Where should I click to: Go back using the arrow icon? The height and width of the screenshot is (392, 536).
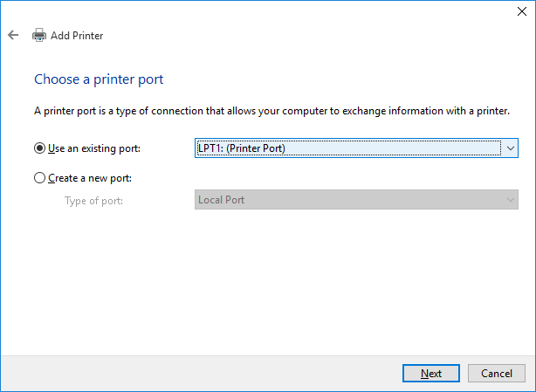tap(13, 36)
